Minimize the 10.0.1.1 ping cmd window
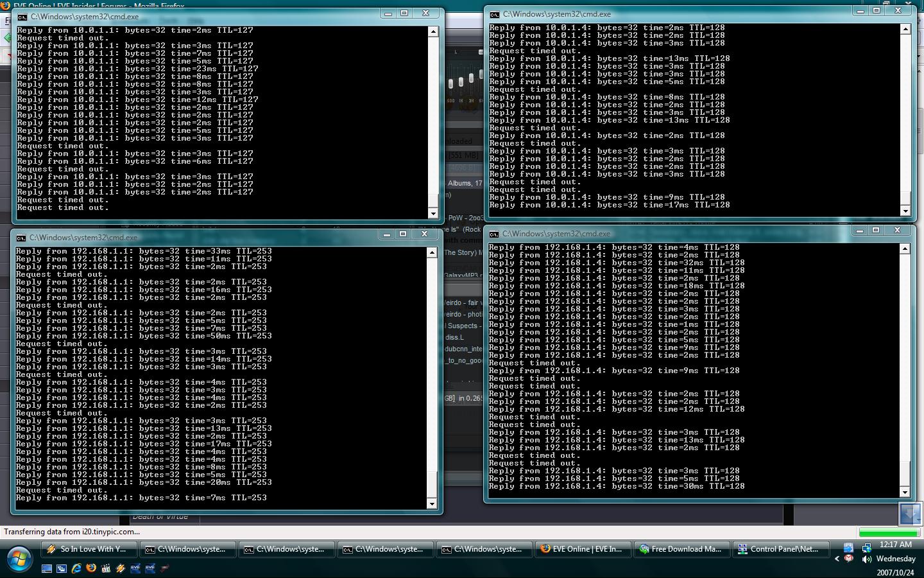Screen dimensions: 924x578 pos(388,13)
